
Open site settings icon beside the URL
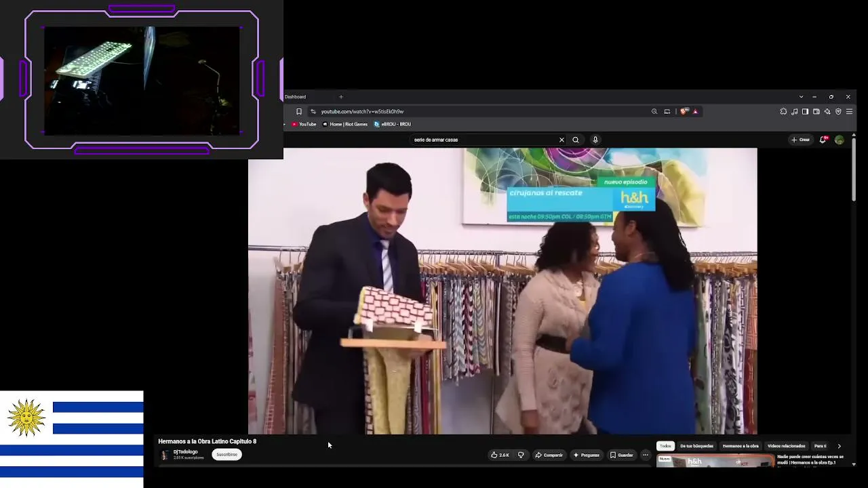(x=313, y=111)
